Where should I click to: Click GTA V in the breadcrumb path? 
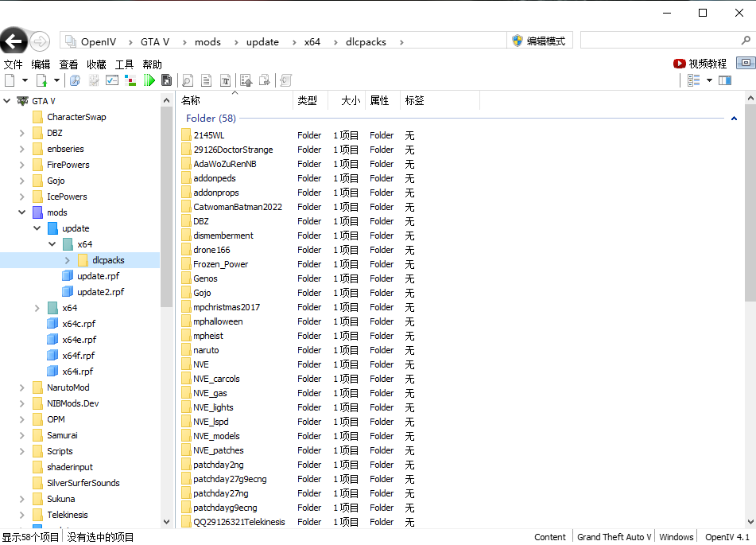(x=155, y=42)
